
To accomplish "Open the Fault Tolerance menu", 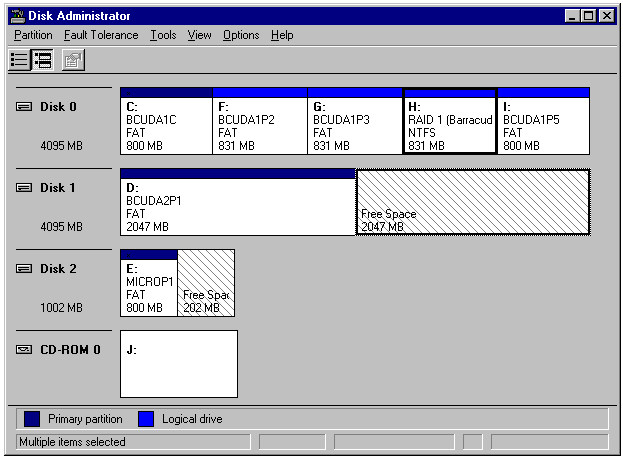I will coord(101,35).
